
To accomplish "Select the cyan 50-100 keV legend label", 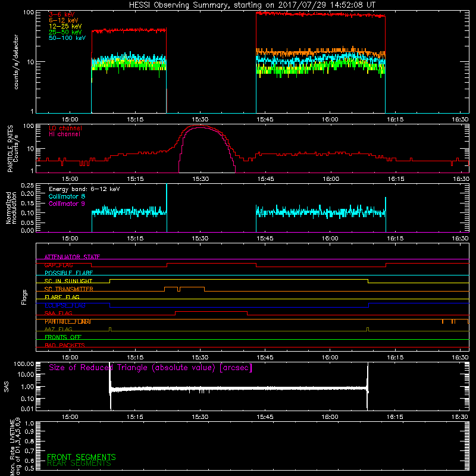I will [67, 38].
